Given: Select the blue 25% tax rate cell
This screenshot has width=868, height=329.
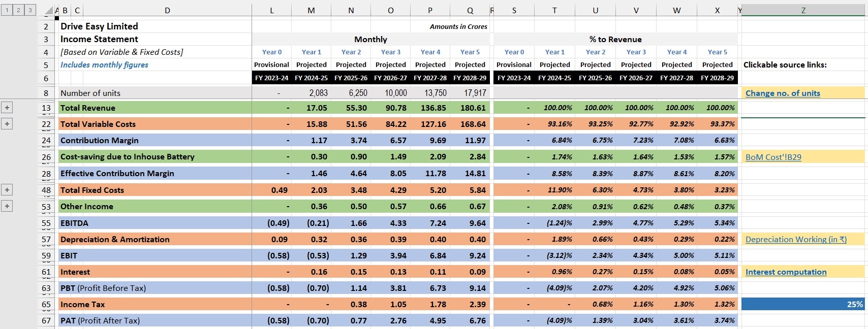Looking at the screenshot, I should click(803, 304).
